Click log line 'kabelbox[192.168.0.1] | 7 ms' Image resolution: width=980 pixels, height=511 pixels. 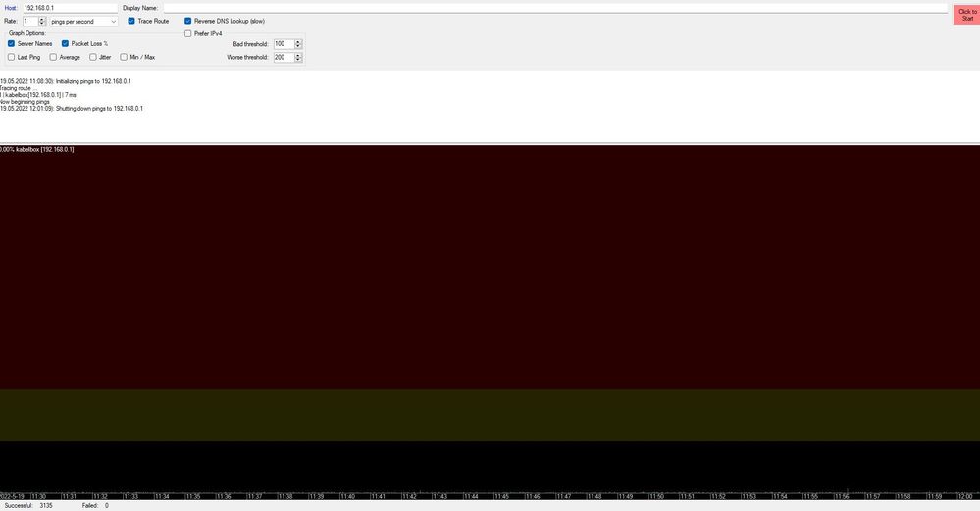(40, 95)
